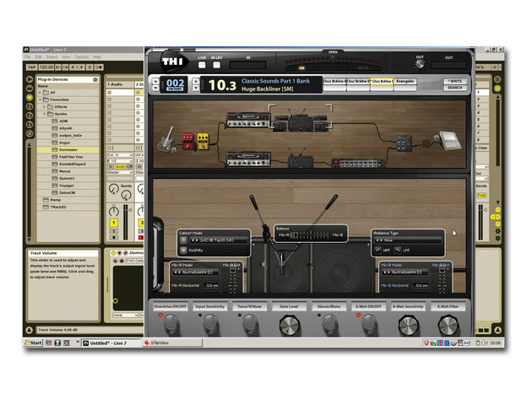Screen dimensions: 532x399
Task: Toggle the LIVE switch in TH1 header
Action: click(202, 65)
